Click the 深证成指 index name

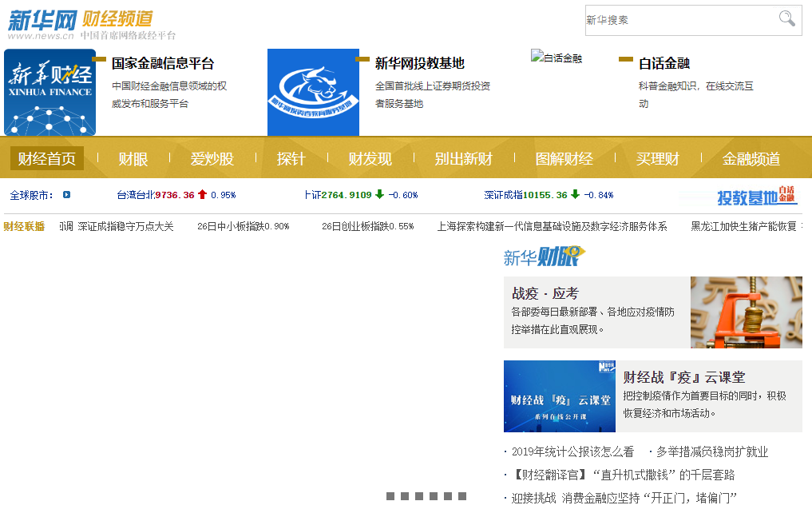(x=503, y=195)
